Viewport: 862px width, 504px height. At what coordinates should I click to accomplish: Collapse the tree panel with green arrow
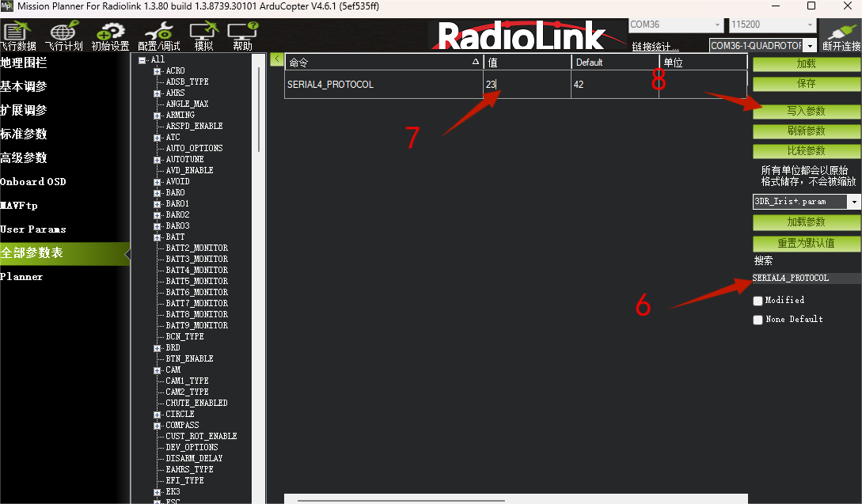[x=277, y=59]
